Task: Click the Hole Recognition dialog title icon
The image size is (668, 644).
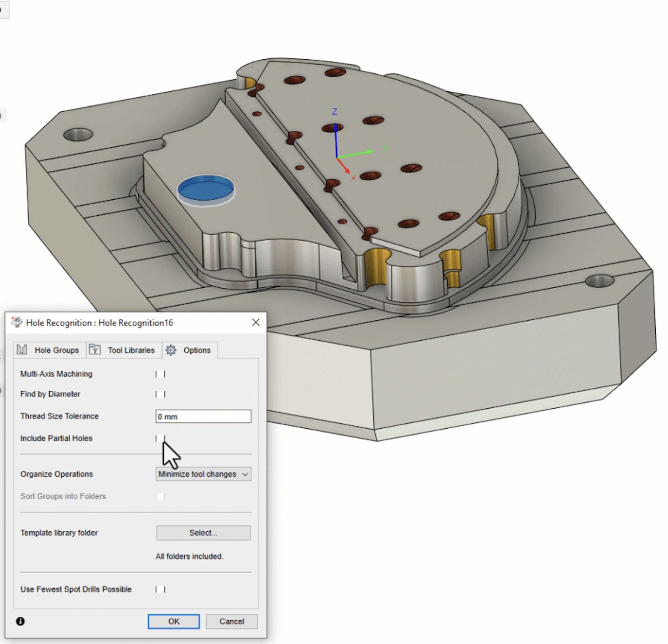Action: 17,322
